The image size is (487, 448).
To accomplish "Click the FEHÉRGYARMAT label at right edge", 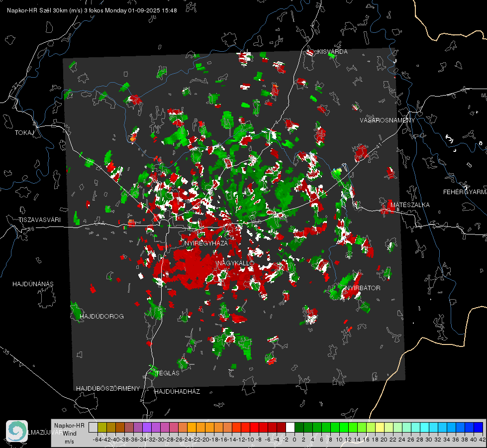I will 465,192.
